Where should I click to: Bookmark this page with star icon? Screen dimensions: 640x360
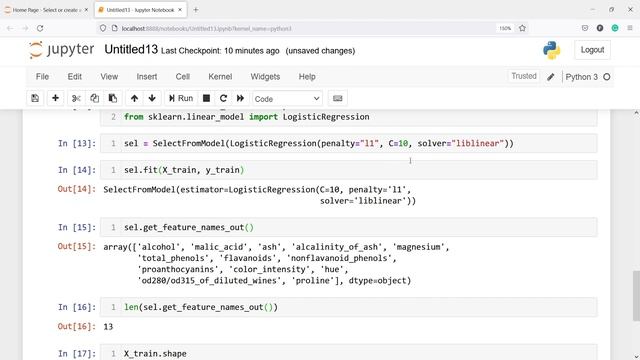point(522,28)
